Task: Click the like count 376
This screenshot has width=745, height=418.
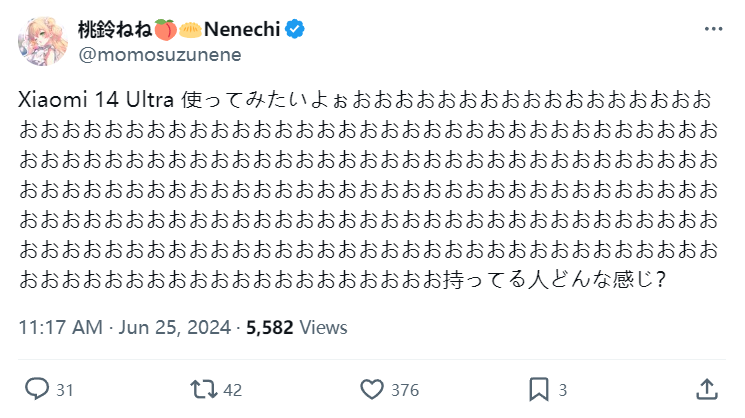Action: click(404, 390)
